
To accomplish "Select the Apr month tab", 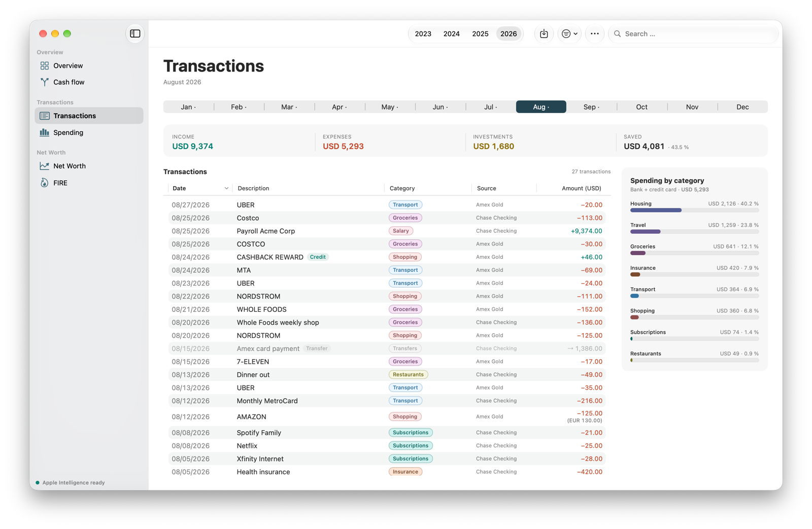I will tap(340, 107).
